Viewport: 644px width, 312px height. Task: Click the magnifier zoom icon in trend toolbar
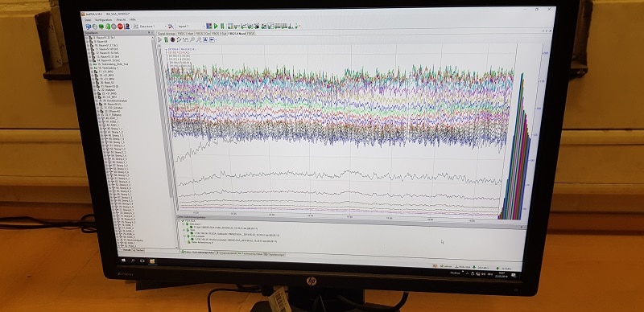click(x=192, y=40)
